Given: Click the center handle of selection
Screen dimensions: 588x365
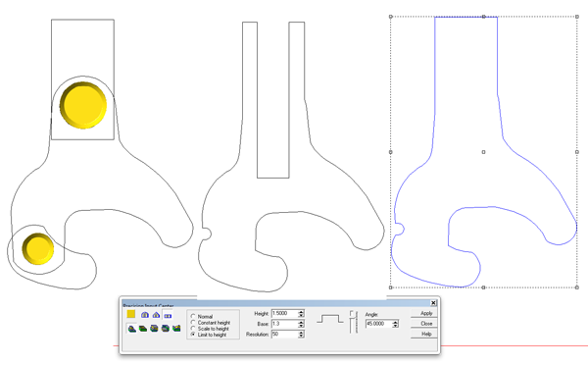Looking at the screenshot, I should point(484,152).
